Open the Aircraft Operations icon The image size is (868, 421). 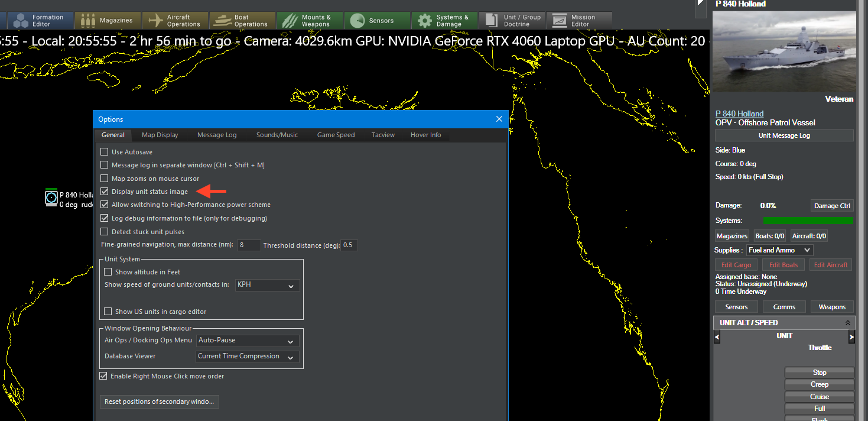tap(155, 21)
